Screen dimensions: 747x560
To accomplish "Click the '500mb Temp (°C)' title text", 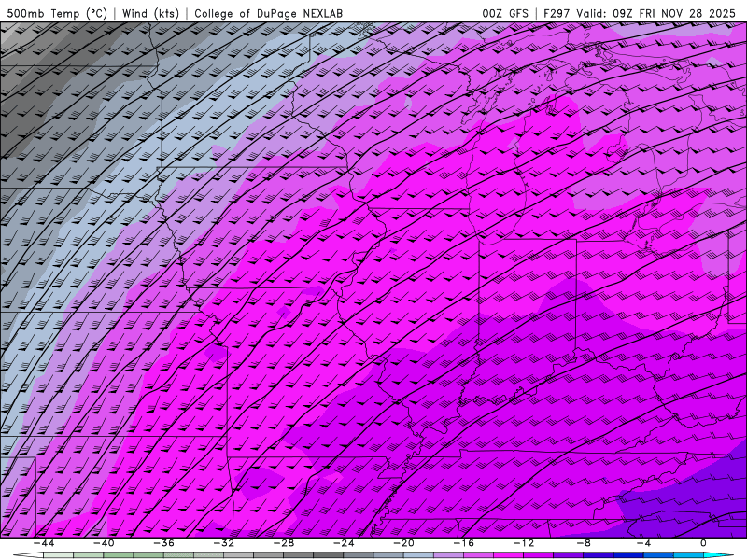I will click(57, 13).
